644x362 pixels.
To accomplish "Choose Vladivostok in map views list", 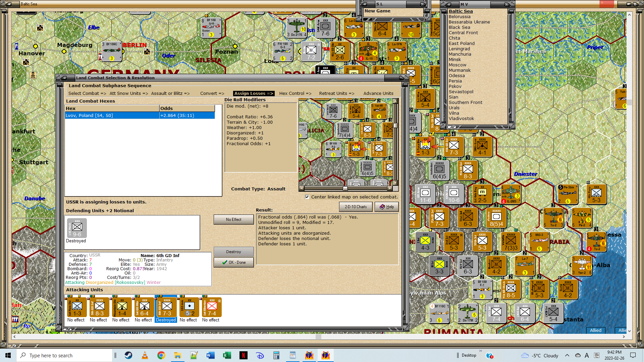I will [461, 119].
